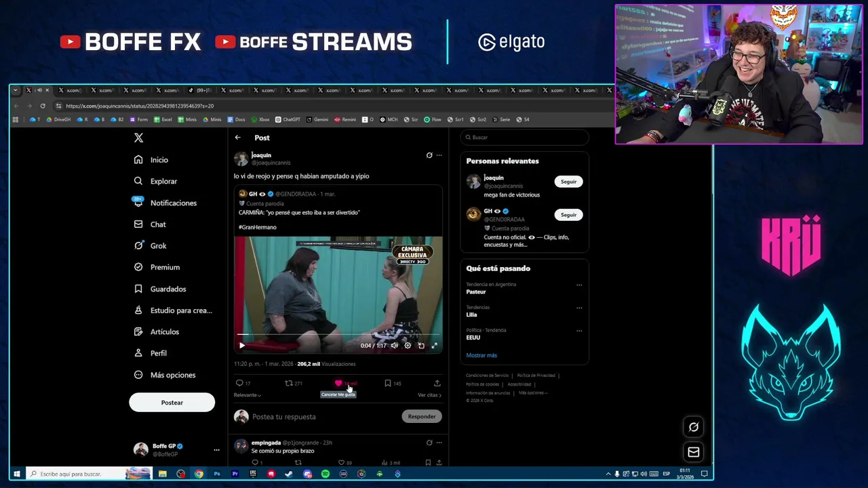Click the Windows taskbar search box
This screenshot has height=488, width=868.
tap(90, 474)
